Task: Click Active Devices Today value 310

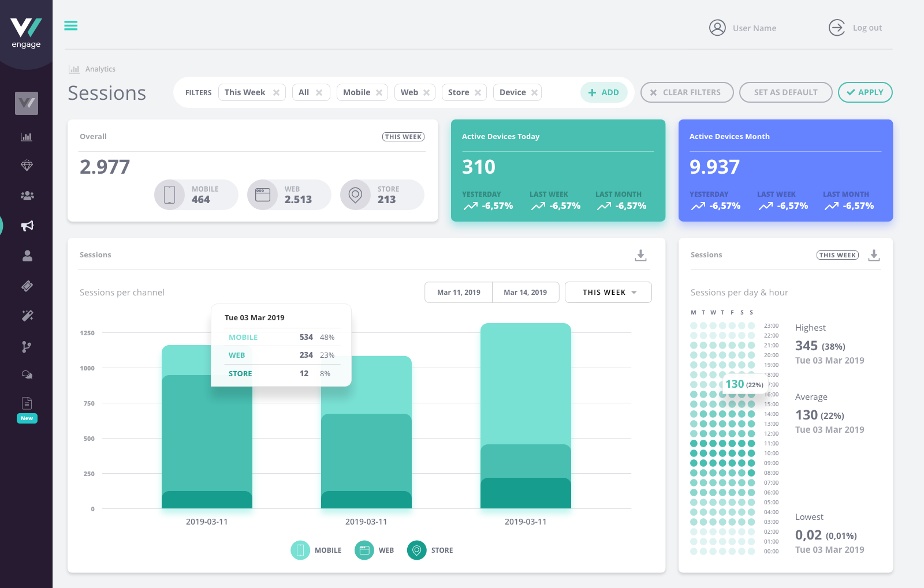Action: pos(479,167)
